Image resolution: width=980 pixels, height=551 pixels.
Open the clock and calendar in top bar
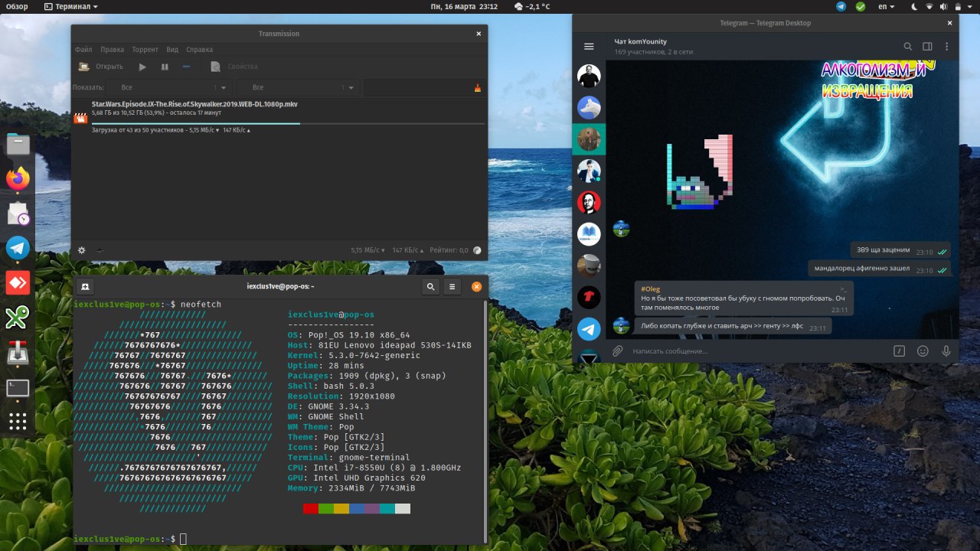pyautogui.click(x=465, y=6)
